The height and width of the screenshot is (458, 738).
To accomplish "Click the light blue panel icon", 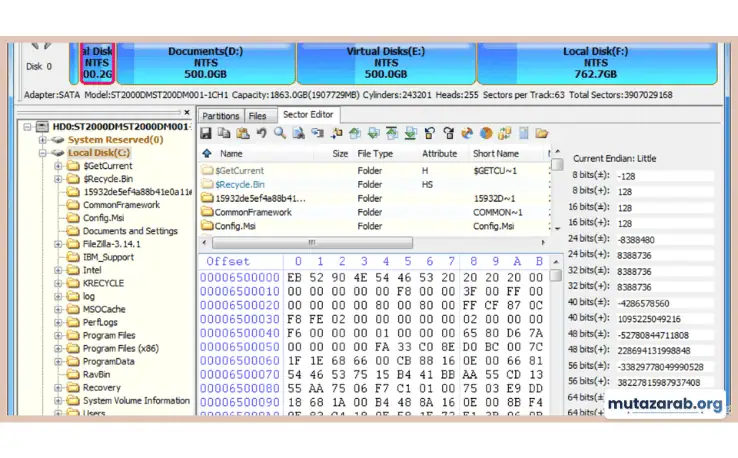I will (x=523, y=133).
